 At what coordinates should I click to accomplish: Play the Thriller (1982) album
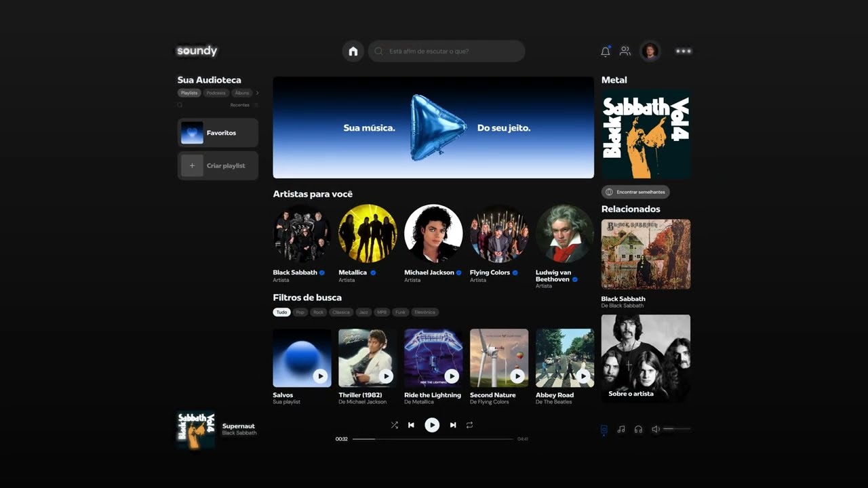click(x=386, y=376)
